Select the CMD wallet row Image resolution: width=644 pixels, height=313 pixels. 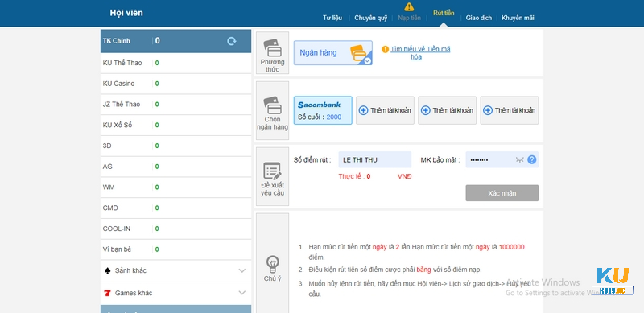point(175,208)
